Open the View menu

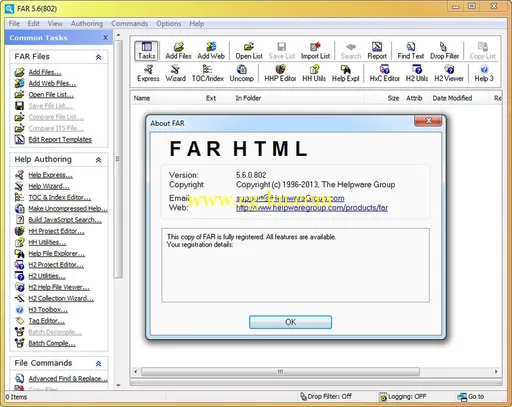[55, 24]
